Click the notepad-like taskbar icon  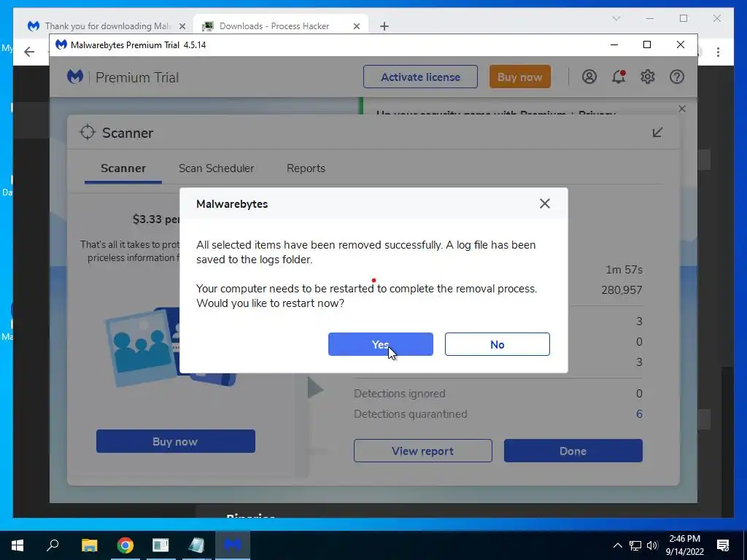coord(196,545)
